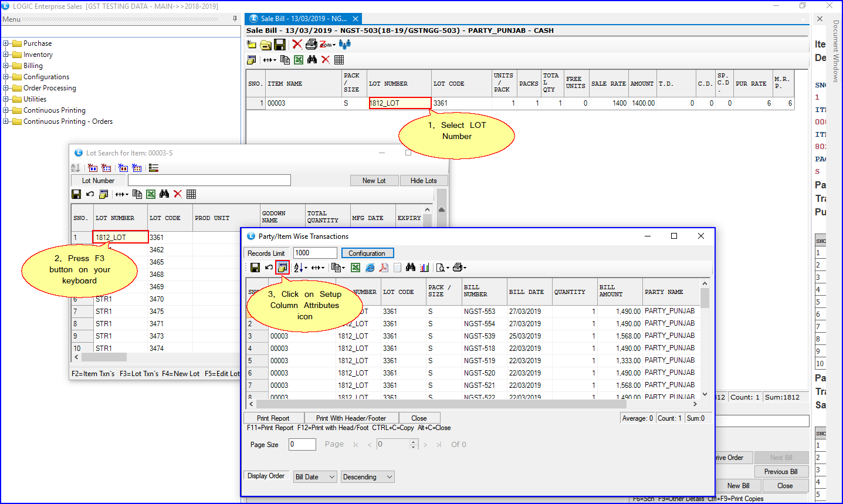This screenshot has height=504, width=843.
Task: Expand the Billing menu folder
Action: (6, 66)
